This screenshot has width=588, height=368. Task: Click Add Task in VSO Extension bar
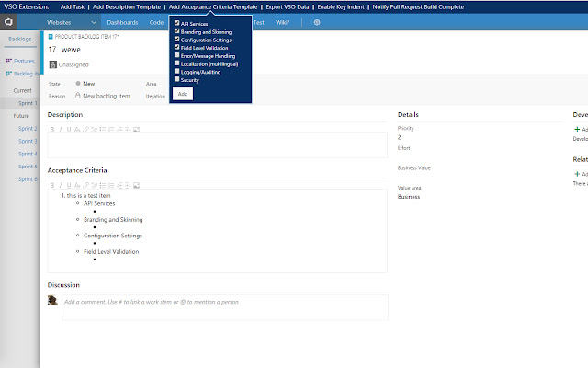(x=73, y=6)
